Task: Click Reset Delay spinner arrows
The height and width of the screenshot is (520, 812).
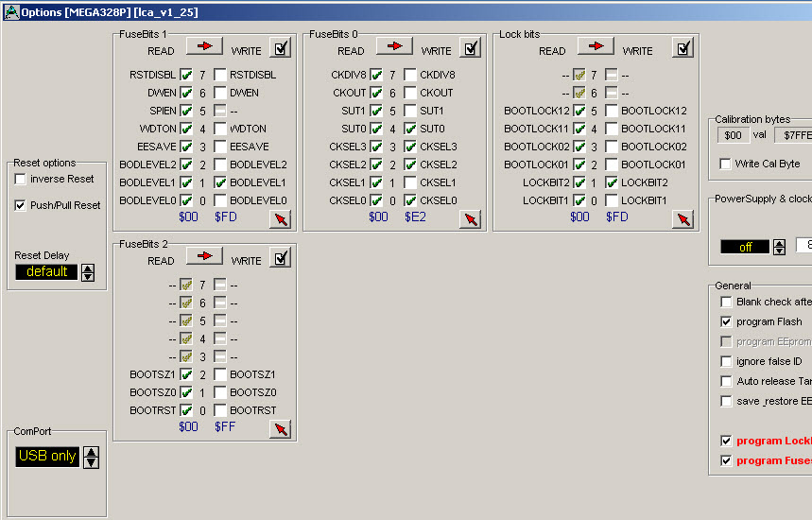Action: (88, 272)
